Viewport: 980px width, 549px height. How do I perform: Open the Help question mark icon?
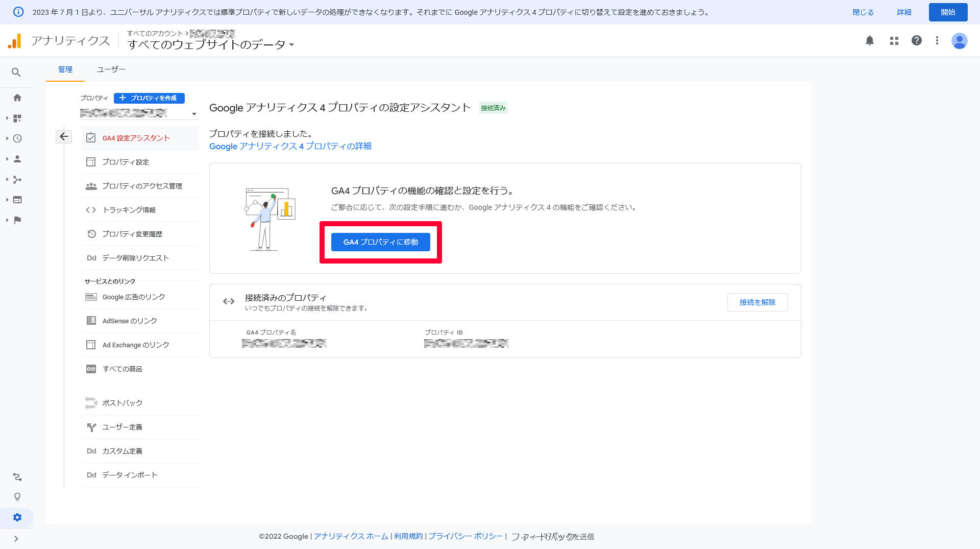click(x=917, y=40)
